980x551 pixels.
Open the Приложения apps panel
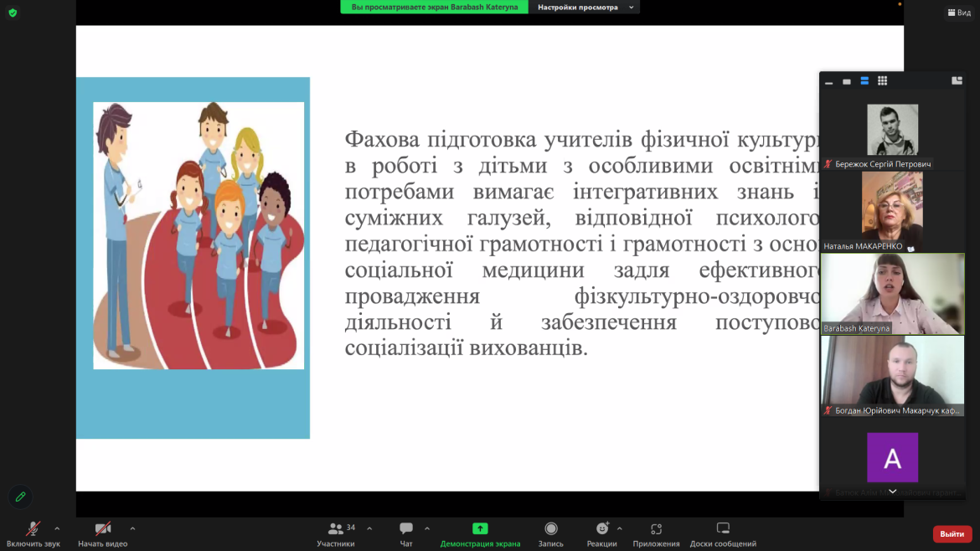656,533
